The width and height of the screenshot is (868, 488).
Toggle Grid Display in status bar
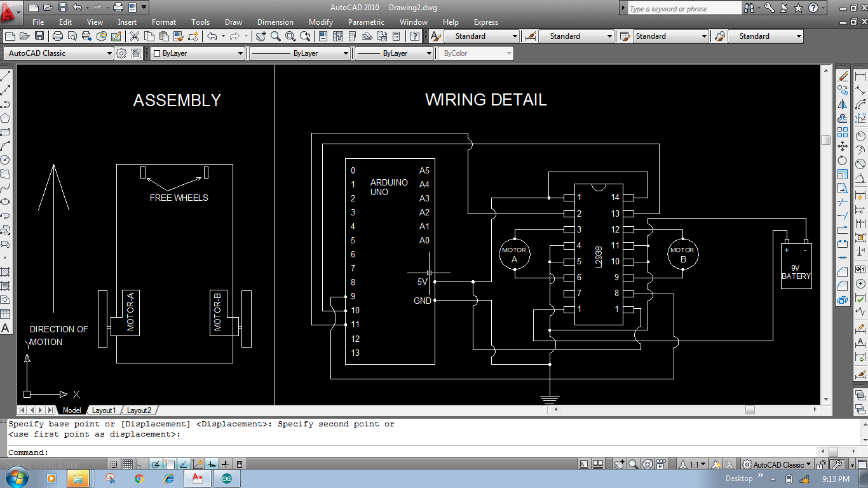click(x=128, y=464)
